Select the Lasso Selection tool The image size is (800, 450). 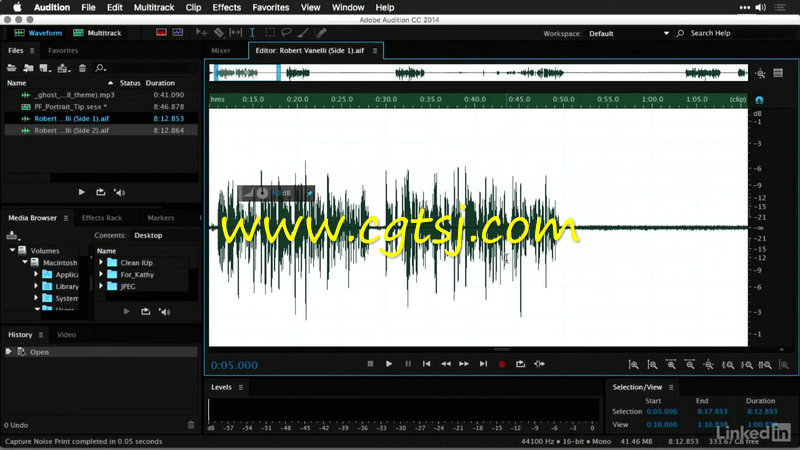pos(286,33)
